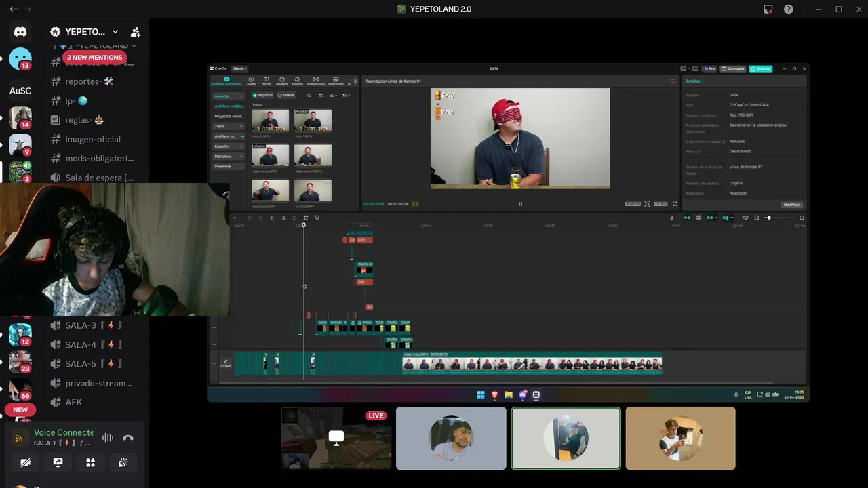Invite people icon next to the YEPETO server name
The image size is (868, 488).
coord(136,32)
